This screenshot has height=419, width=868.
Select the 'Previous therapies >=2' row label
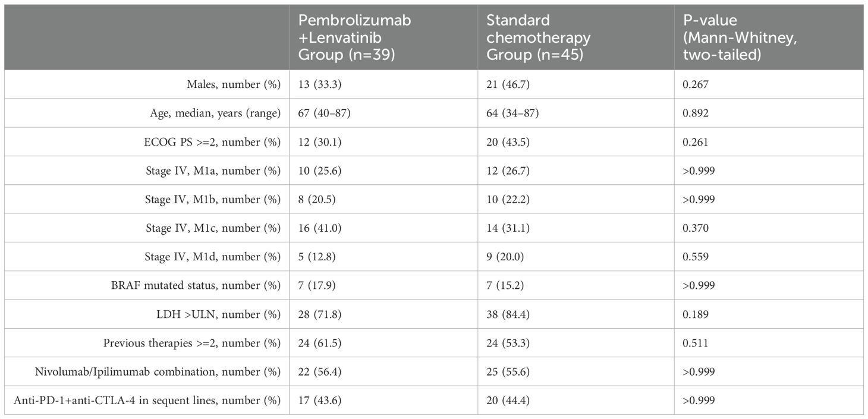coord(192,343)
